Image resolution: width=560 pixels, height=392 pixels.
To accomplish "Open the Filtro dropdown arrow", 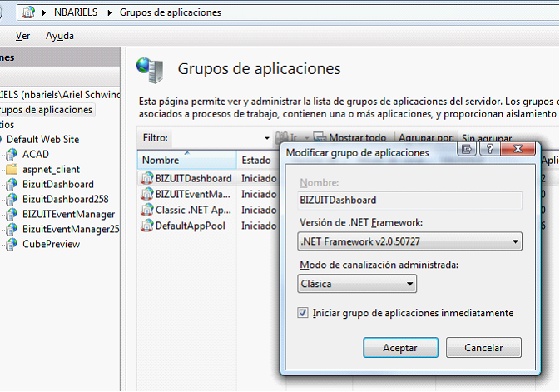I will [267, 138].
